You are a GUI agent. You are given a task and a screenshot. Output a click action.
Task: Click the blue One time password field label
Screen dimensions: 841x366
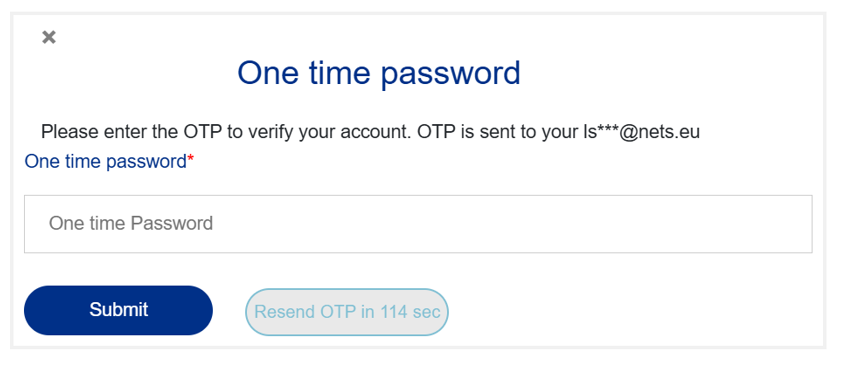point(105,162)
